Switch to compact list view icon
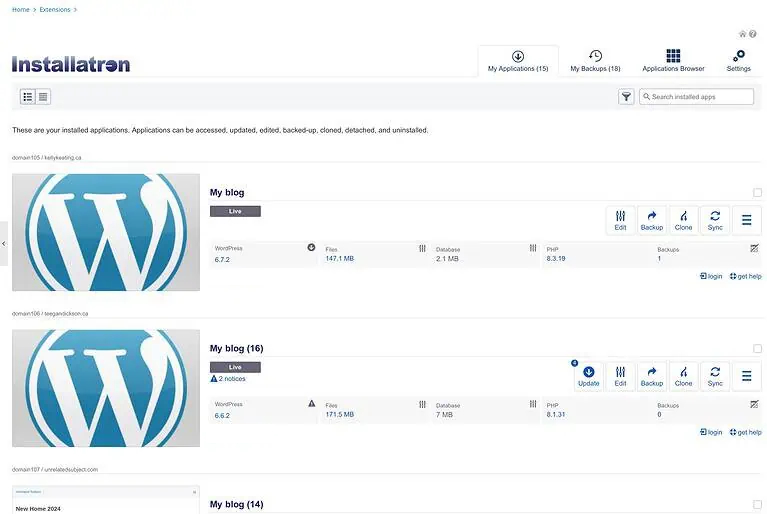The image size is (767, 514). click(44, 97)
